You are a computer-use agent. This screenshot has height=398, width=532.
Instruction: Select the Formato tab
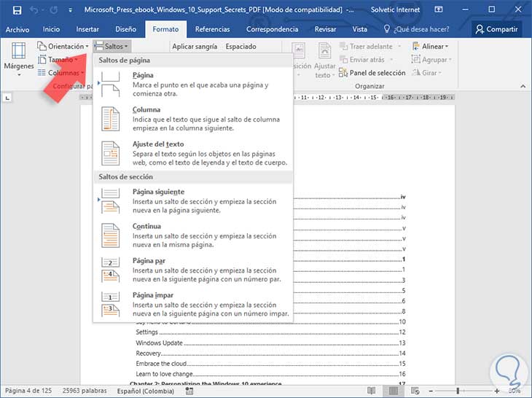[x=165, y=29]
